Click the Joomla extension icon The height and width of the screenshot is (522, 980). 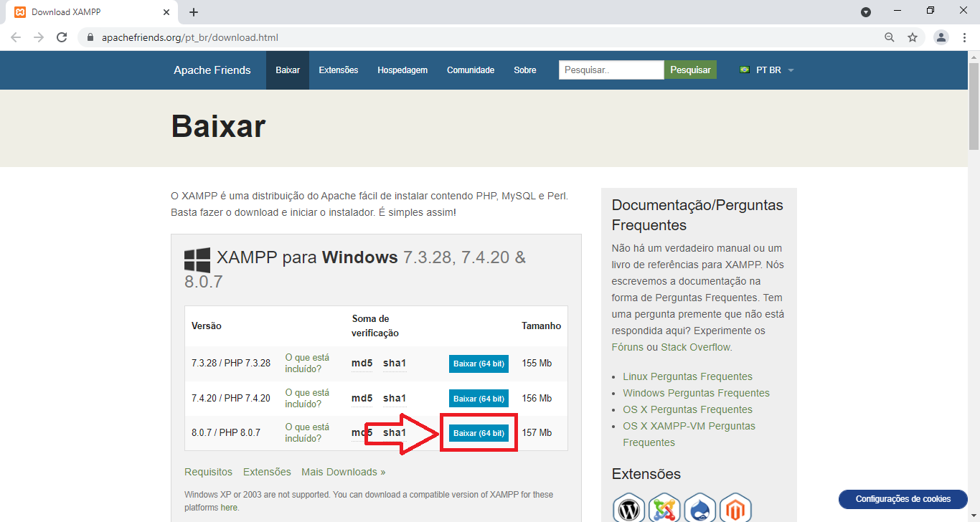click(664, 508)
